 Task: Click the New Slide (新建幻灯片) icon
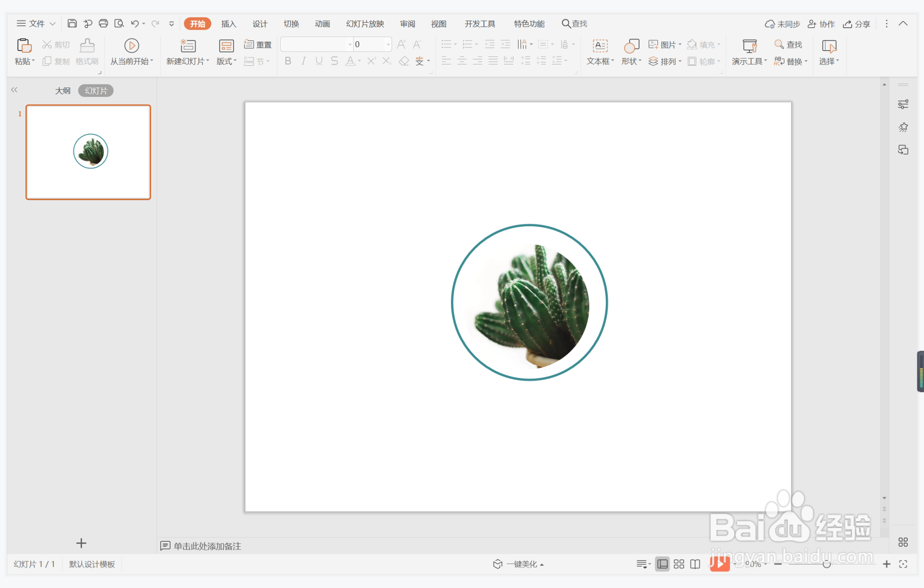click(x=188, y=46)
